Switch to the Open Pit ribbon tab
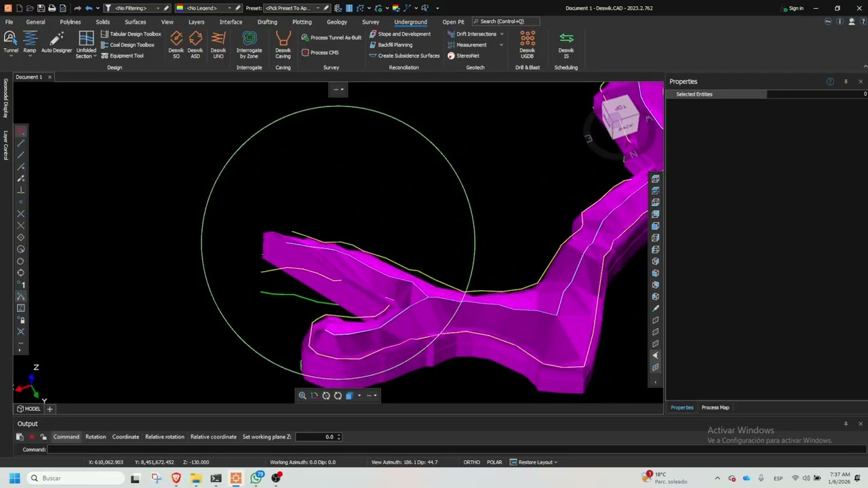The height and width of the screenshot is (488, 868). click(x=453, y=22)
